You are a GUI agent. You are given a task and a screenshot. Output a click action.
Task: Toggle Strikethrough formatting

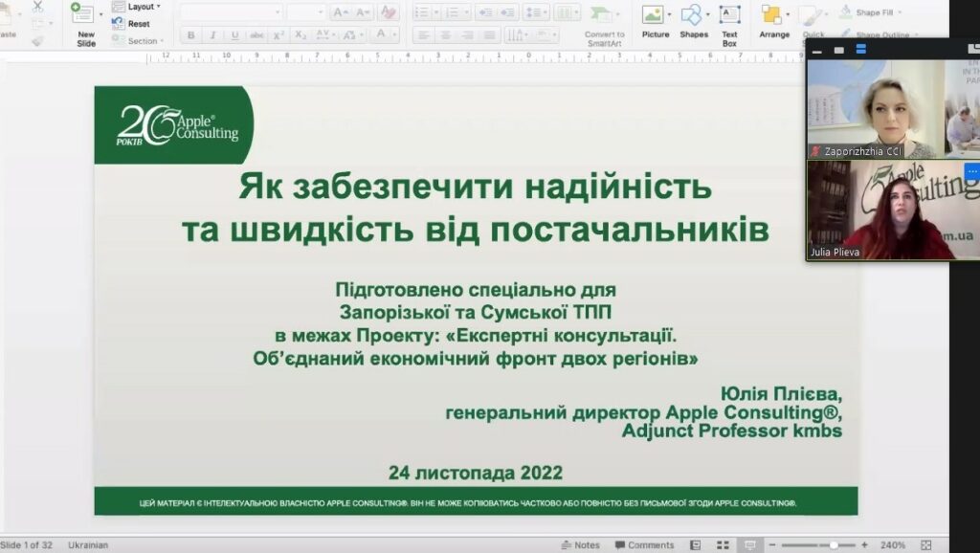tap(256, 35)
